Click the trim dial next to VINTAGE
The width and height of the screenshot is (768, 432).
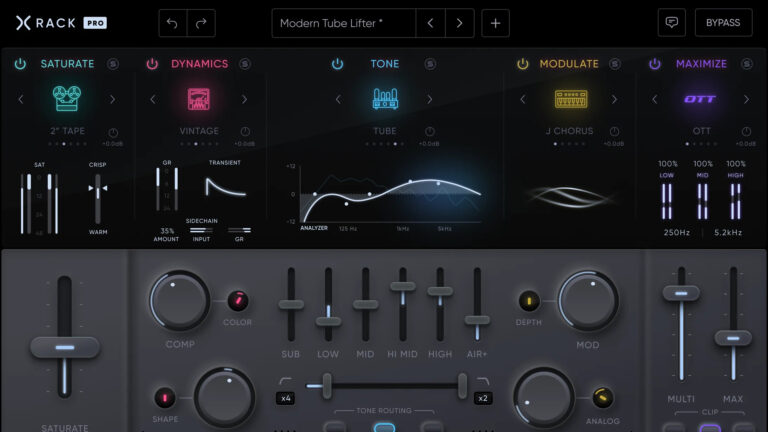[245, 131]
